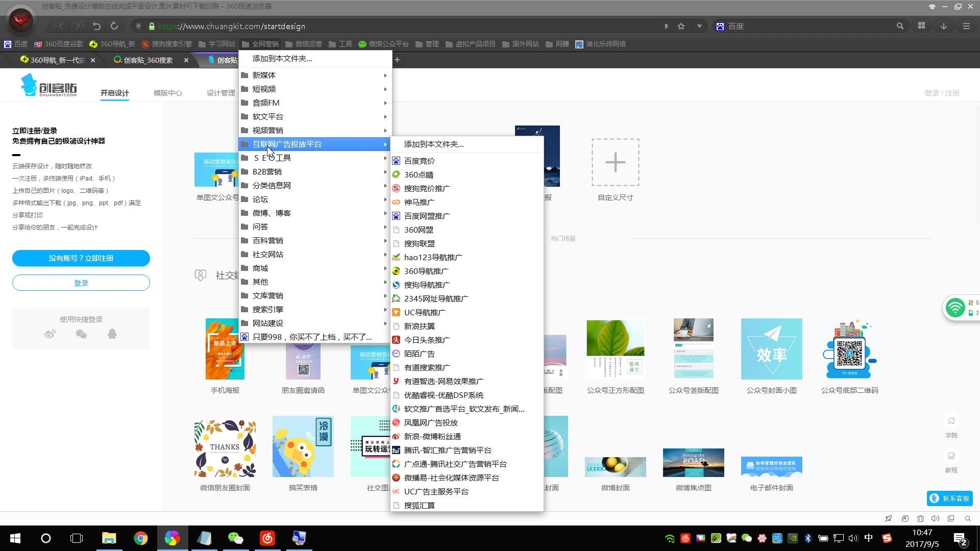The width and height of the screenshot is (980, 551).
Task: Open 微信运营 bookmarks bar folder
Action: 304,44
